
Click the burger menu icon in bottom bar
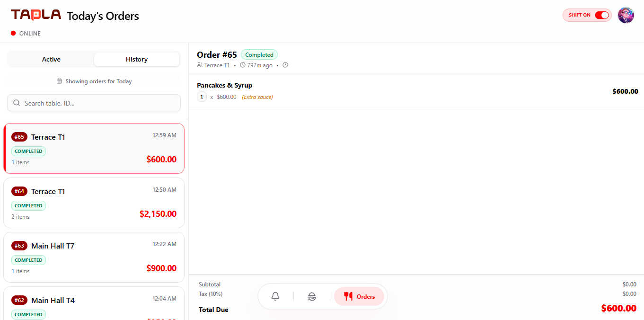tap(312, 296)
